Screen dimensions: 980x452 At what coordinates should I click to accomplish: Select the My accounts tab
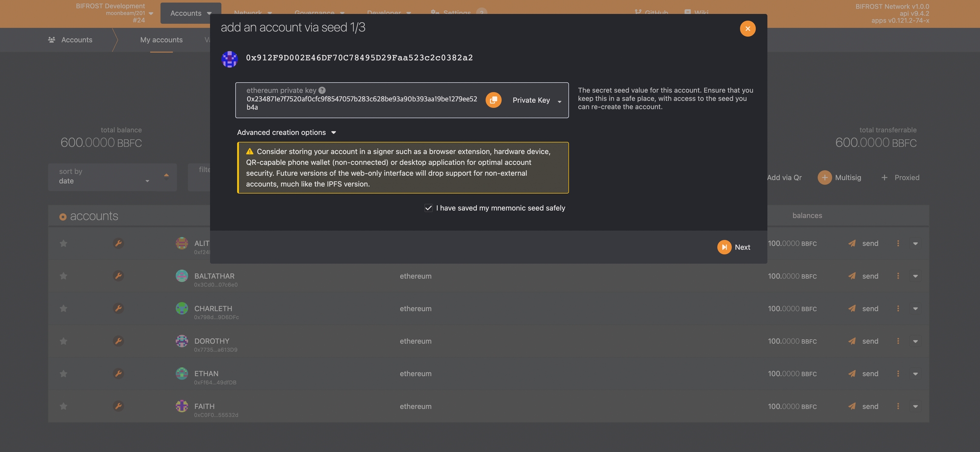161,40
